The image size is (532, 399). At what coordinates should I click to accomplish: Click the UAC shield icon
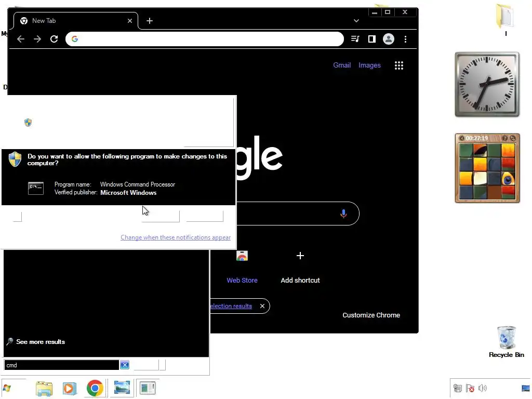15,159
